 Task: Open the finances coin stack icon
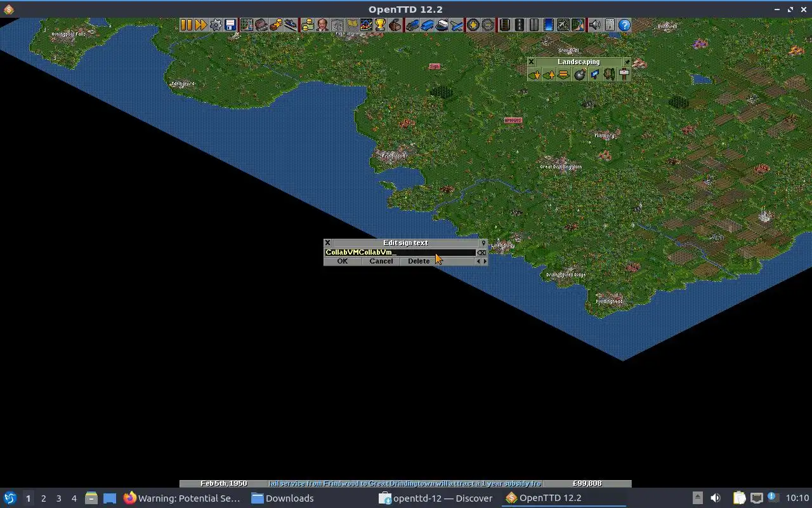click(308, 25)
